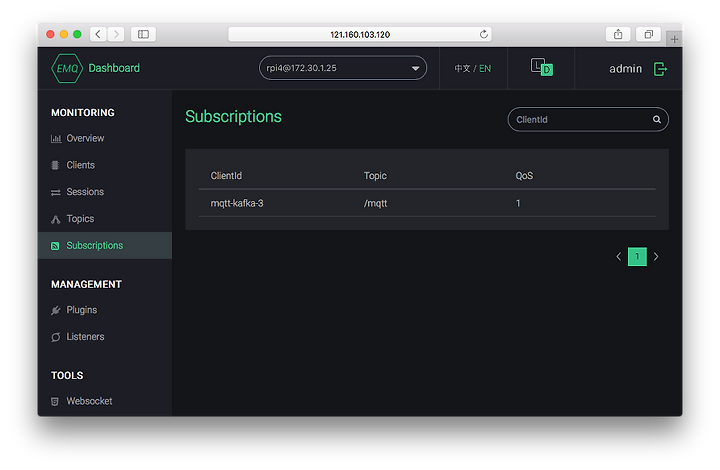Viewport: 720px width, 470px height.
Task: Click the Topic column header
Action: coord(375,176)
